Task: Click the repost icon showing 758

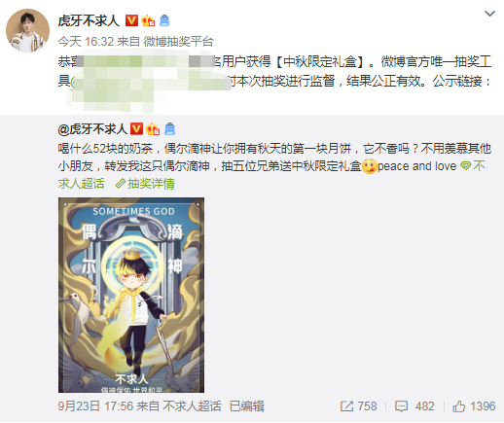Action: (x=358, y=406)
